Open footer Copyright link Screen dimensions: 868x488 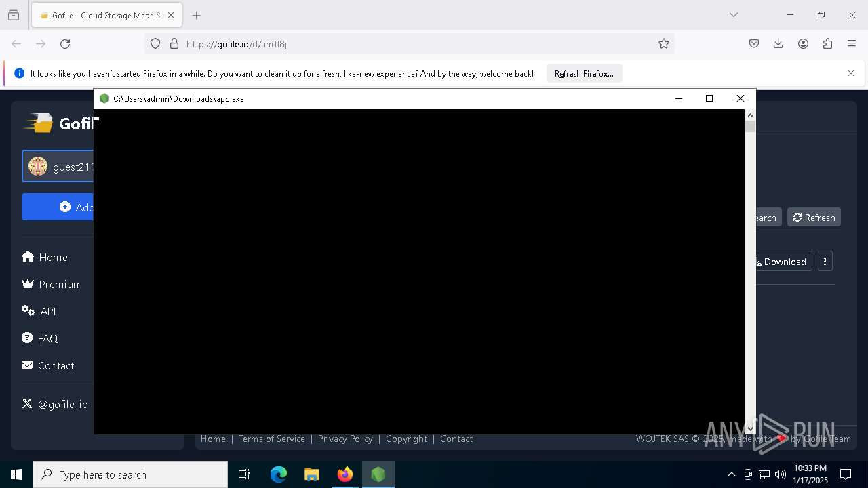(407, 439)
